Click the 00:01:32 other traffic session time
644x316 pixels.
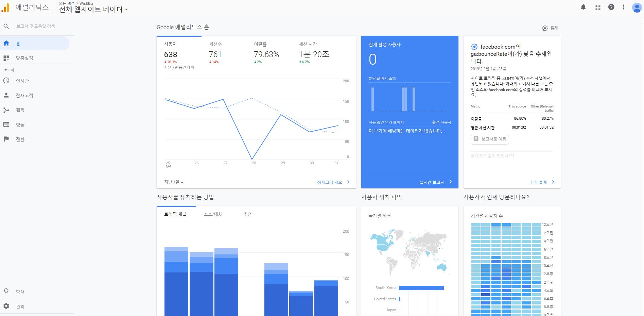546,127
